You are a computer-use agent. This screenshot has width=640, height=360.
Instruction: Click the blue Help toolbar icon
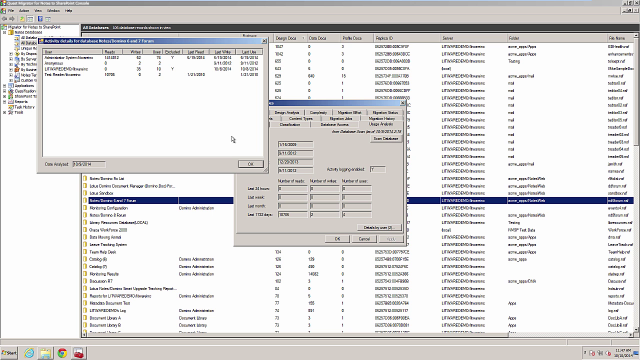(40, 19)
